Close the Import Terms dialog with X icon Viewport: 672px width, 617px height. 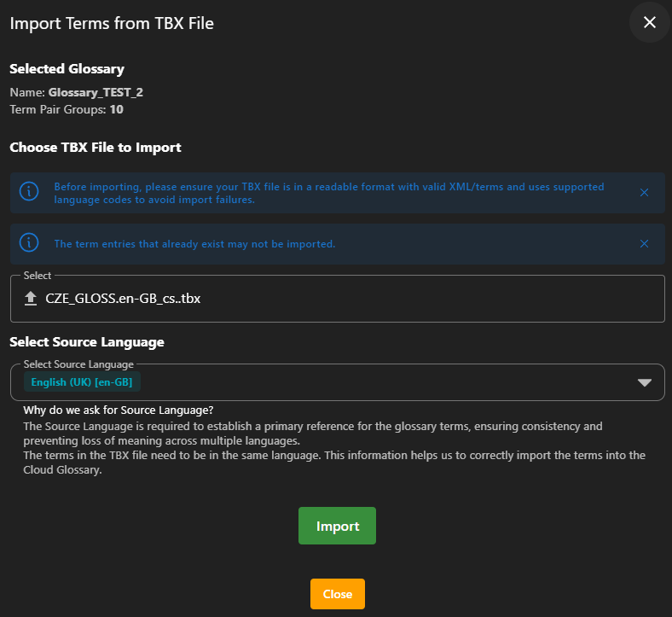pyautogui.click(x=650, y=23)
